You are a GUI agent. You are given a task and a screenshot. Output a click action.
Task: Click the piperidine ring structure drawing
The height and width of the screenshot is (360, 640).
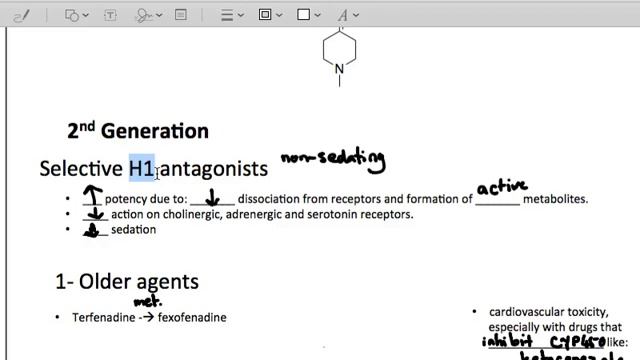coord(340,57)
